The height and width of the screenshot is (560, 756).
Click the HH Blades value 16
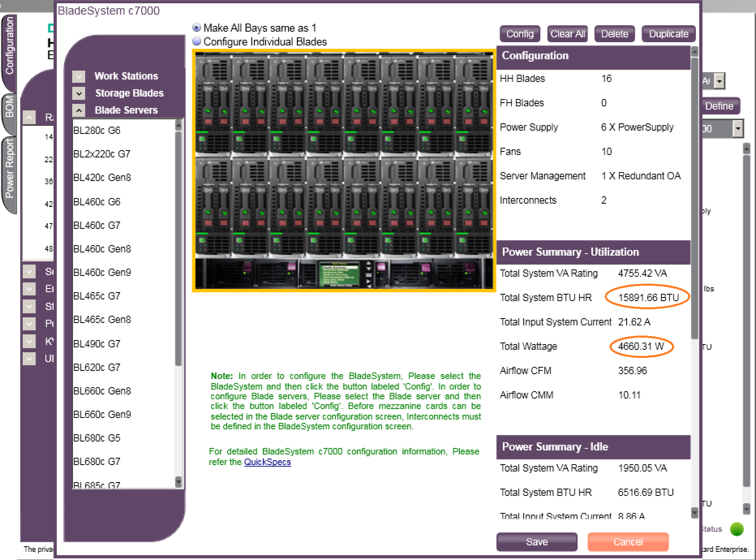606,79
